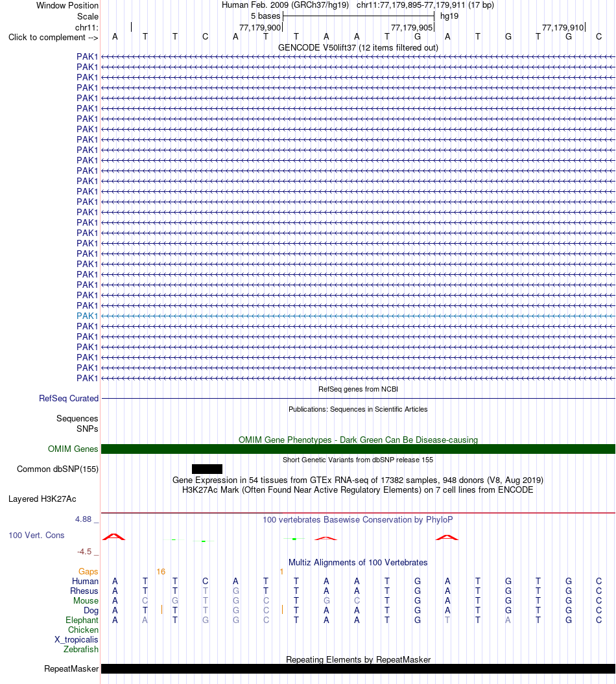Click the hg19 label beside the scale bar
This screenshot has width=616, height=684.
(449, 16)
